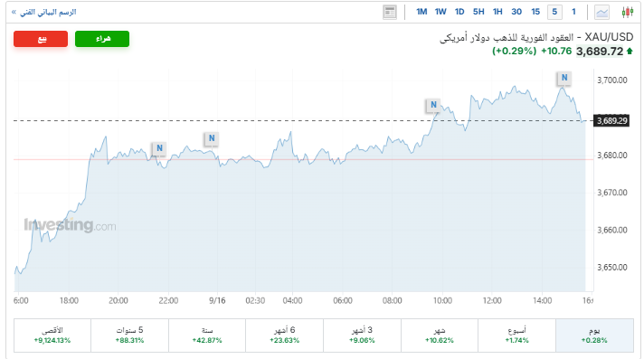Screen dimensions: 644x359
Task: Click the green شراء buy button
Action: click(102, 39)
